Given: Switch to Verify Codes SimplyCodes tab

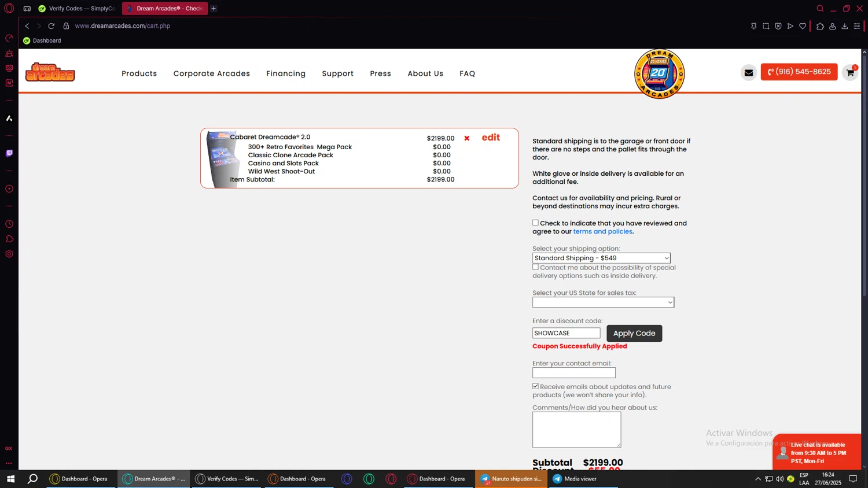Looking at the screenshot, I should click(x=77, y=9).
